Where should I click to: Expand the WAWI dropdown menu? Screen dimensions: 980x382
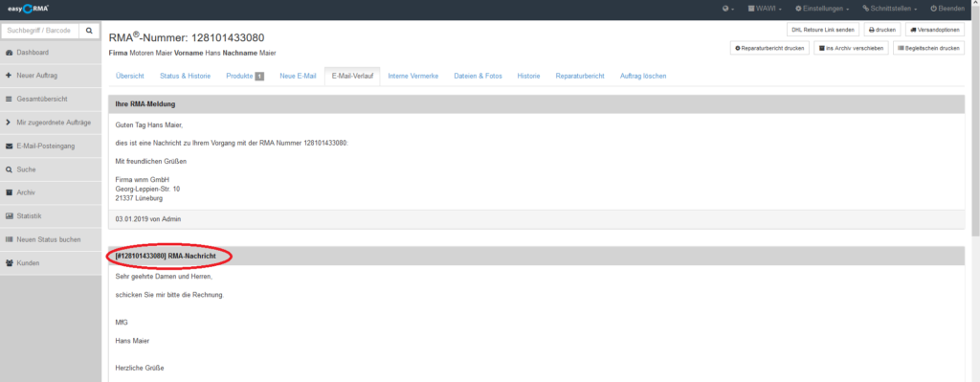[x=765, y=9]
